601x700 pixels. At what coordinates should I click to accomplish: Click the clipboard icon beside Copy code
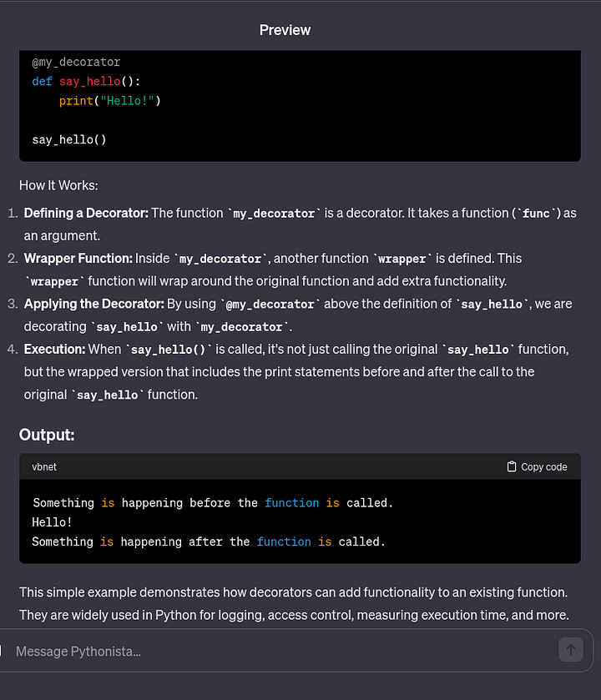(512, 466)
